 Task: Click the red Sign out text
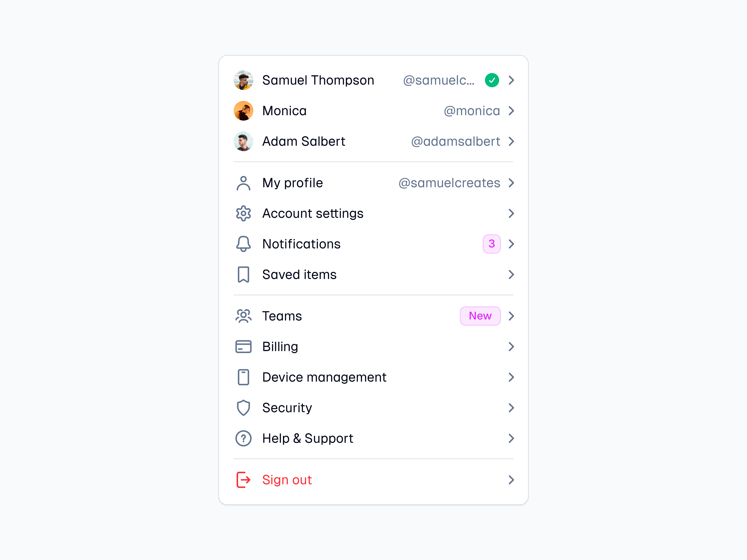287,480
